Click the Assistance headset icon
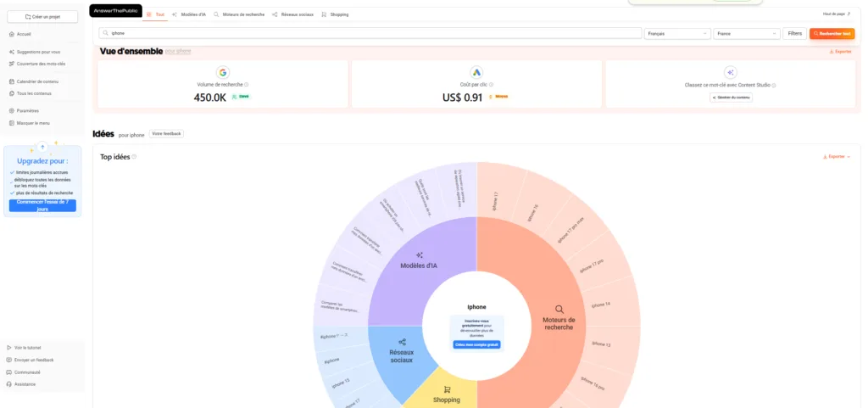This screenshot has height=408, width=868. pos(9,384)
